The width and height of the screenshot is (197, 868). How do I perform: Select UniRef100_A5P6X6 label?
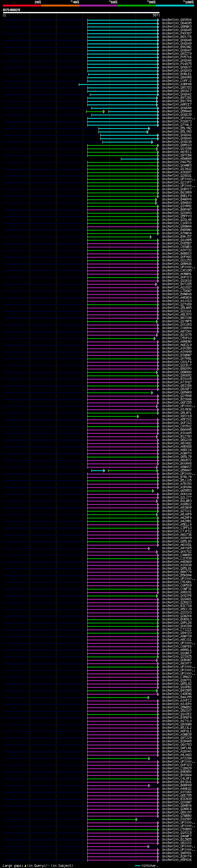(x=177, y=860)
